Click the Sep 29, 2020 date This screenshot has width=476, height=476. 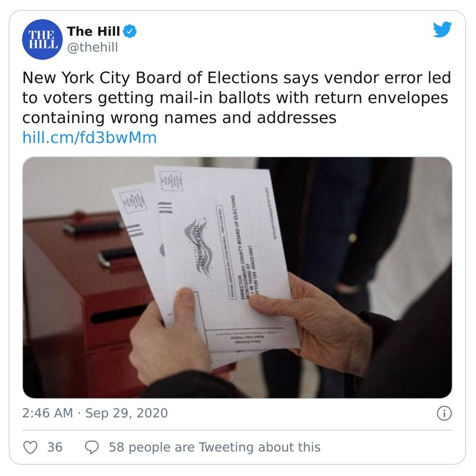point(127,413)
